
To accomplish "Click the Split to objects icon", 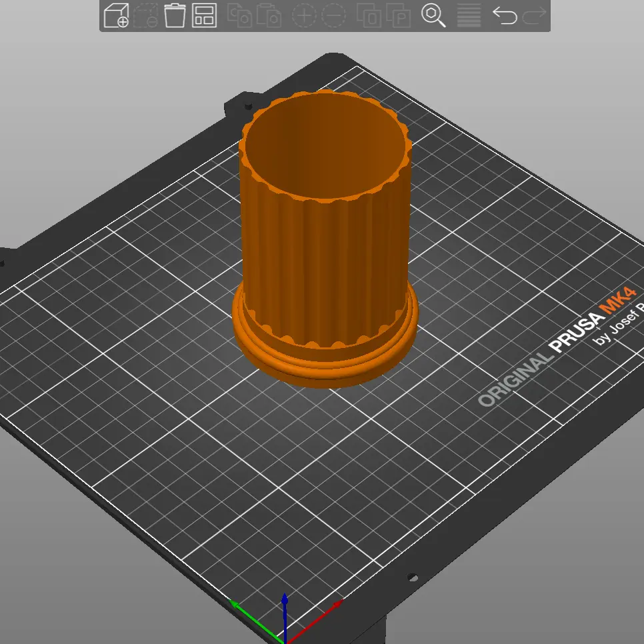I will click(x=369, y=15).
